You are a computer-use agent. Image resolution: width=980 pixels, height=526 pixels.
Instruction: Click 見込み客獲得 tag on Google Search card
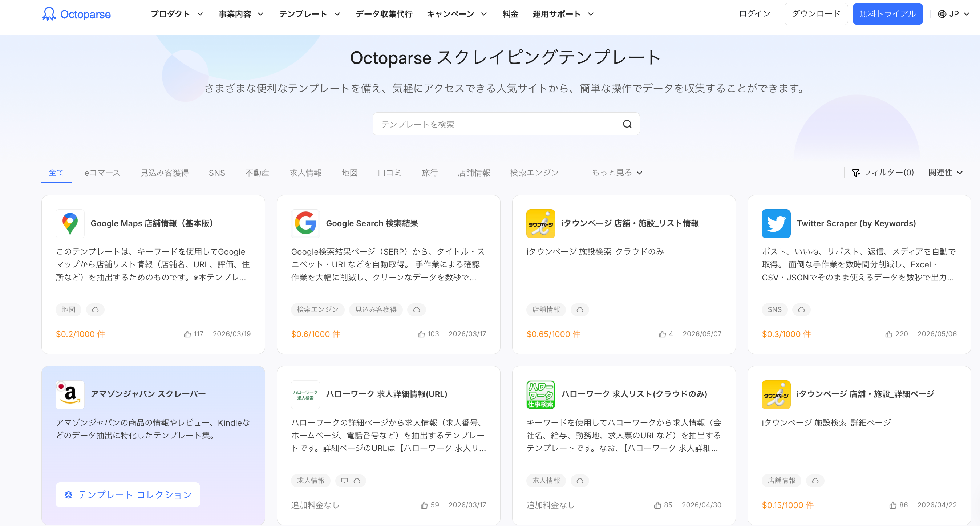coord(376,309)
